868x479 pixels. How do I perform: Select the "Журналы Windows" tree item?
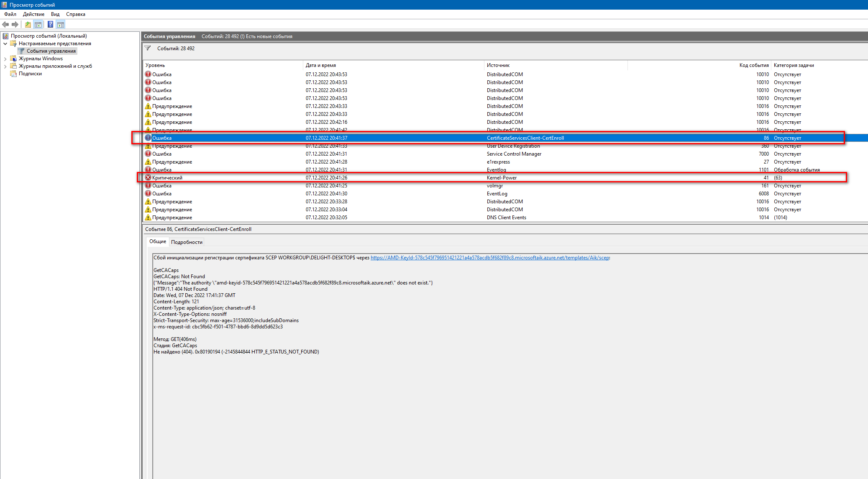click(x=41, y=59)
